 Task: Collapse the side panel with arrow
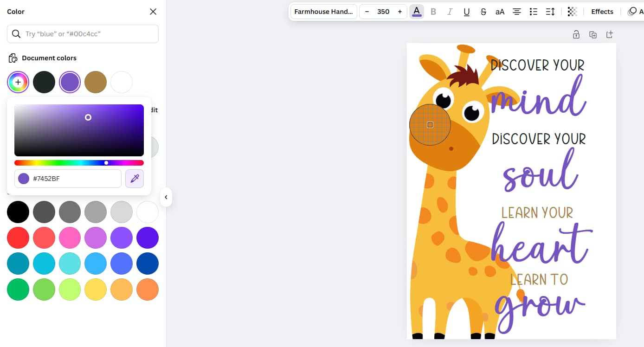click(x=166, y=197)
